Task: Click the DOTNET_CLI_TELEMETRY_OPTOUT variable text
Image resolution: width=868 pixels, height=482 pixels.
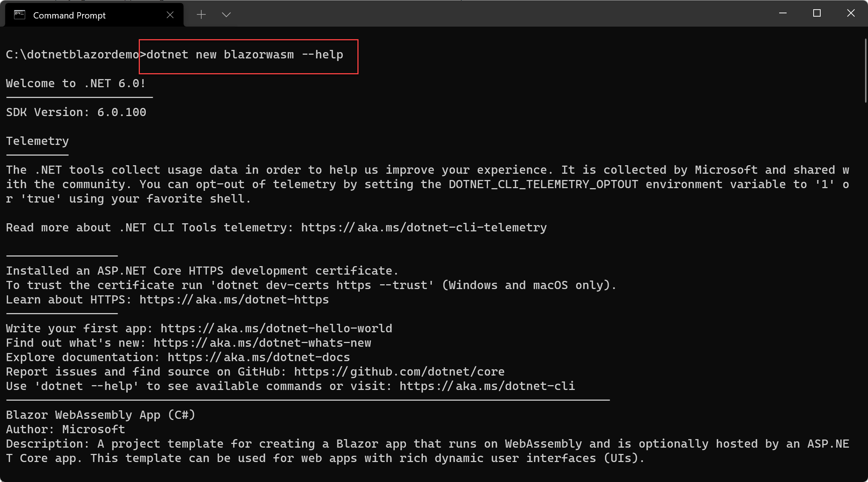Action: tap(543, 184)
